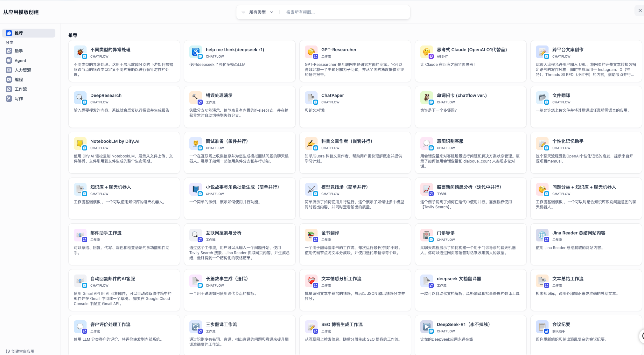Open the 所有类型 filter dropdown
Image resolution: width=644 pixels, height=355 pixels.
point(257,12)
